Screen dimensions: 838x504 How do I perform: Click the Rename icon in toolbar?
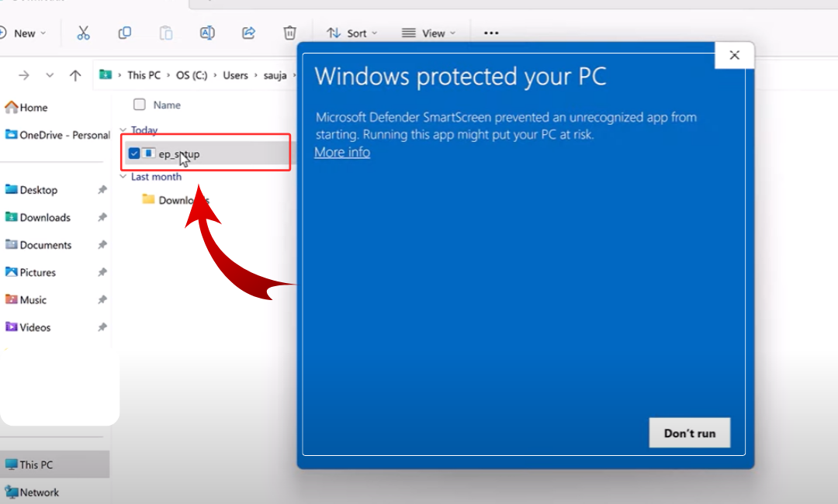pos(207,33)
